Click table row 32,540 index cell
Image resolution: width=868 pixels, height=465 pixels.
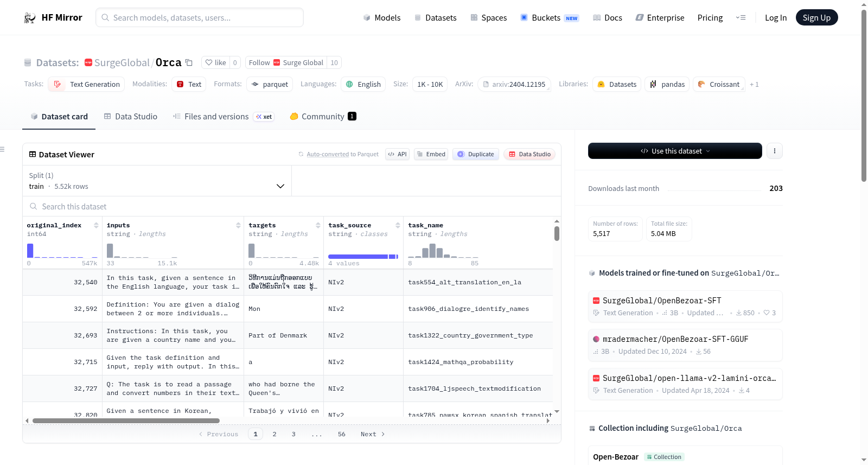click(x=62, y=282)
